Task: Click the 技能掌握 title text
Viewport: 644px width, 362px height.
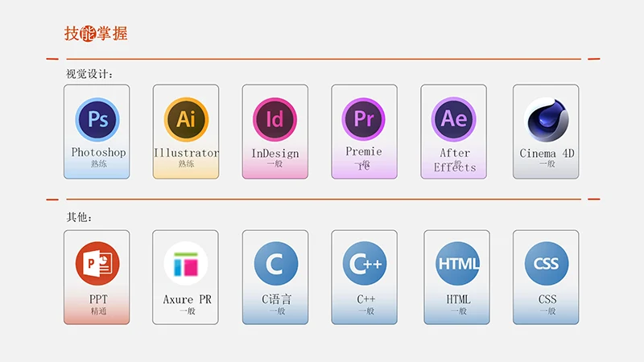Action: point(96,34)
